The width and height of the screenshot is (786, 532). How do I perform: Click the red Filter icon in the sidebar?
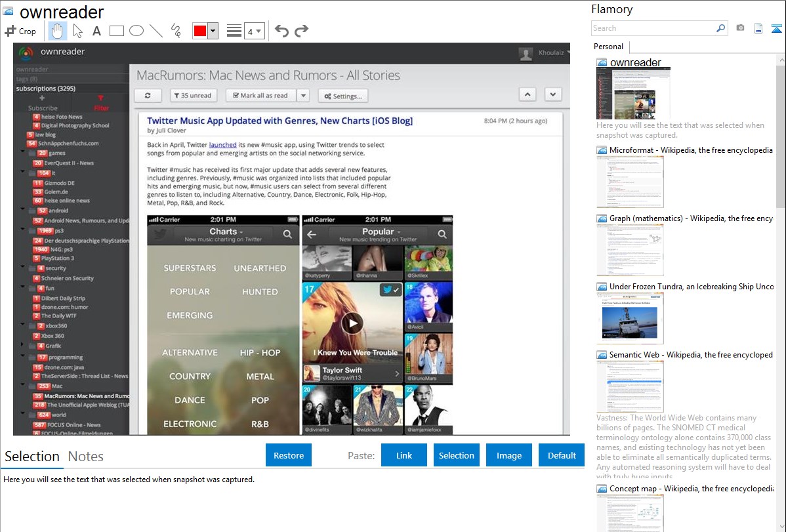tap(101, 98)
